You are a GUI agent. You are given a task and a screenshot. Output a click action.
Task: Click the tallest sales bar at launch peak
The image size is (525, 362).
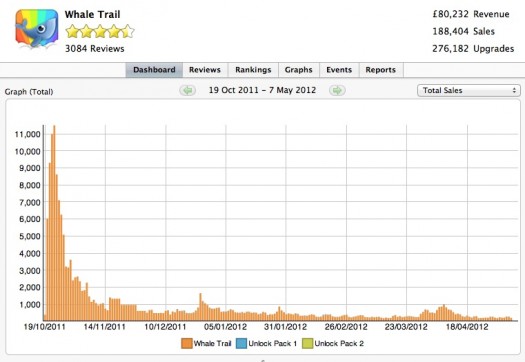(x=54, y=223)
